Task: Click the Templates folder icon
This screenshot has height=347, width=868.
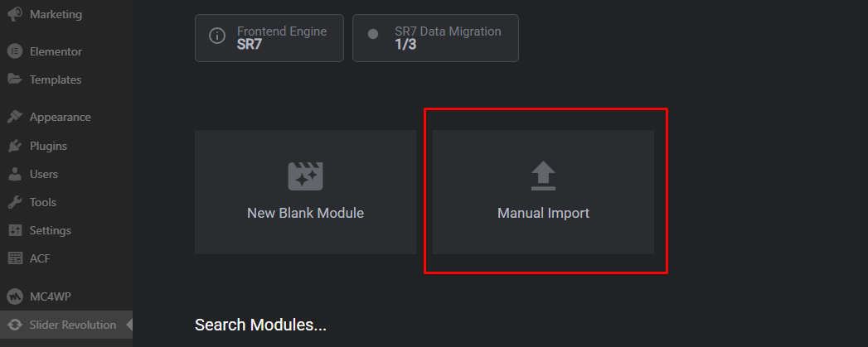Action: [14, 80]
